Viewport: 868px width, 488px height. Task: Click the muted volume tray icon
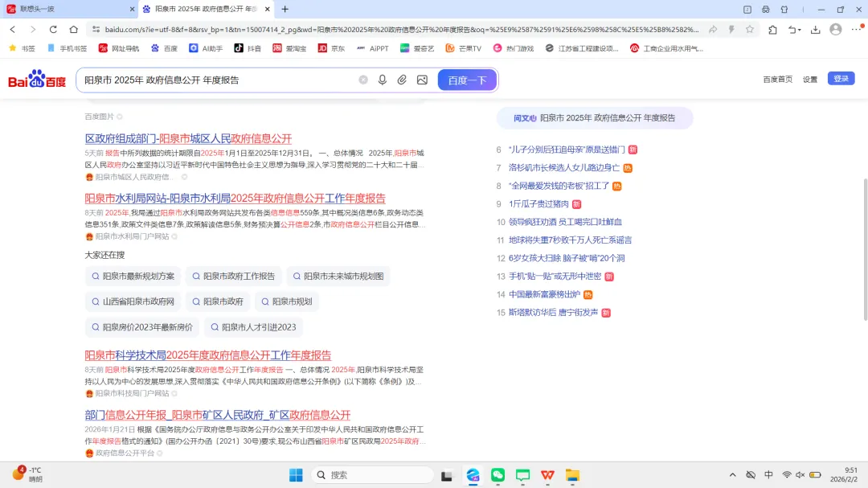click(800, 474)
